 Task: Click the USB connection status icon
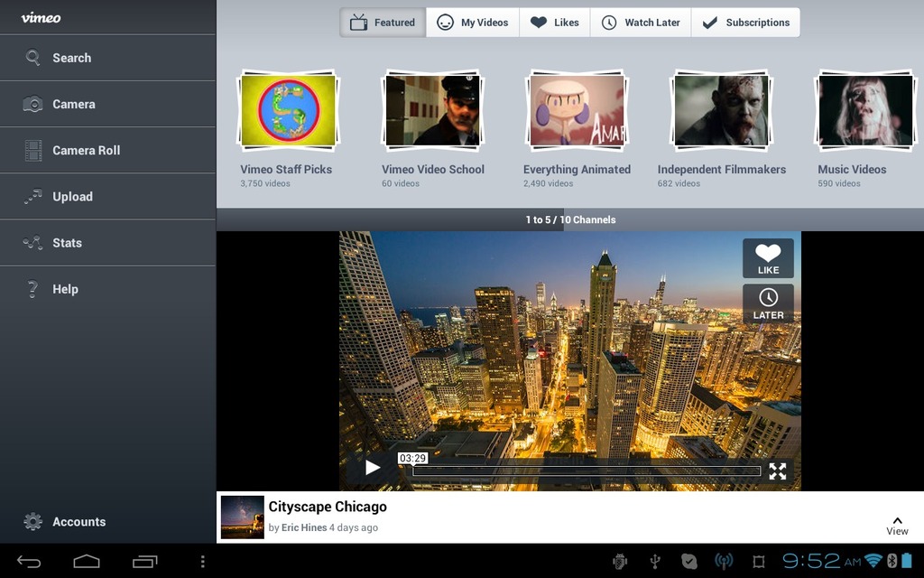[x=655, y=561]
